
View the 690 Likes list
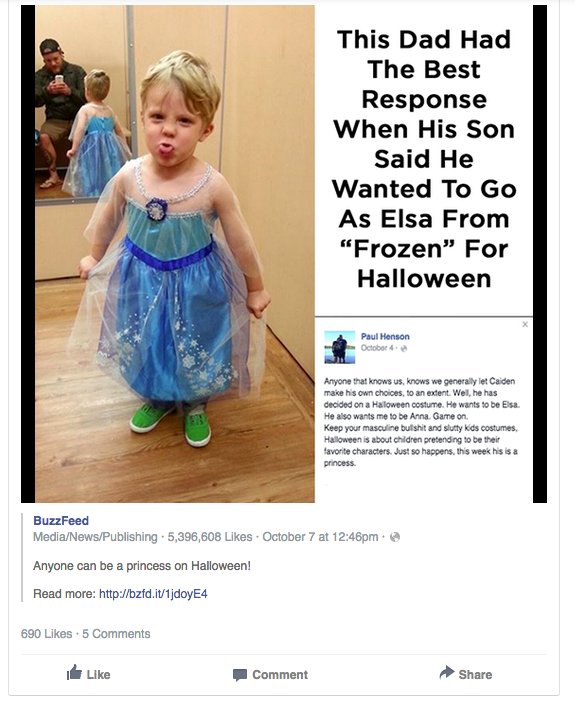point(47,634)
